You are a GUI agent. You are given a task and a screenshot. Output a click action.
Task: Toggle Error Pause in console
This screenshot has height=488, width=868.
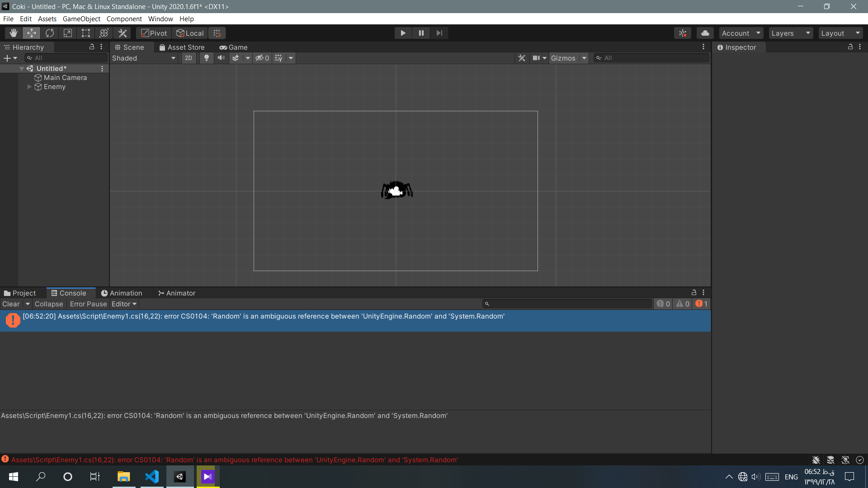[x=88, y=304]
